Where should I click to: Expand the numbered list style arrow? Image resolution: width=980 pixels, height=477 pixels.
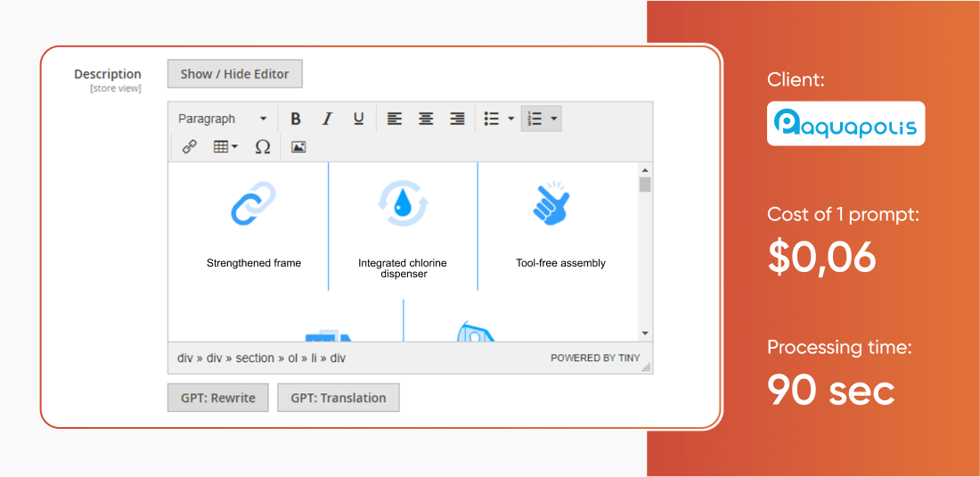pyautogui.click(x=554, y=119)
